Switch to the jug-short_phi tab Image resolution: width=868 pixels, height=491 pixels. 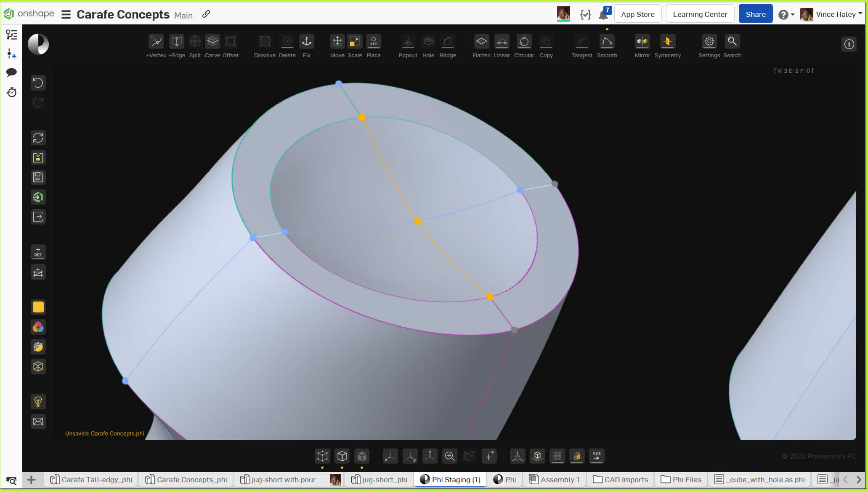tap(379, 480)
